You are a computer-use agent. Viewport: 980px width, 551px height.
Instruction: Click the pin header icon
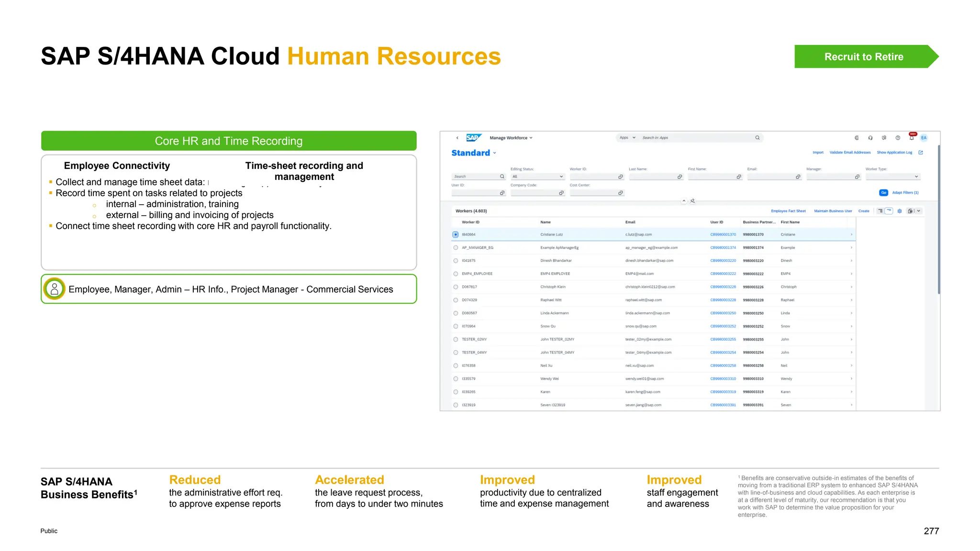(692, 201)
